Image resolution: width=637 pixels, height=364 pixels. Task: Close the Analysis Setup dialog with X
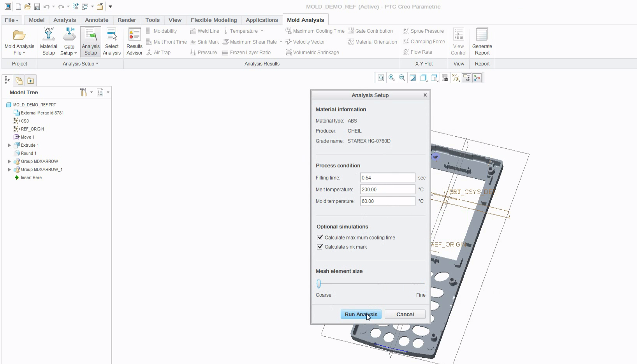pyautogui.click(x=425, y=95)
